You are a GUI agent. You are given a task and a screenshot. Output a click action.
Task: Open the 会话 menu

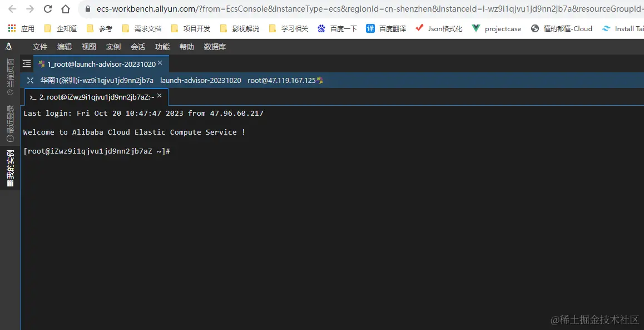138,47
